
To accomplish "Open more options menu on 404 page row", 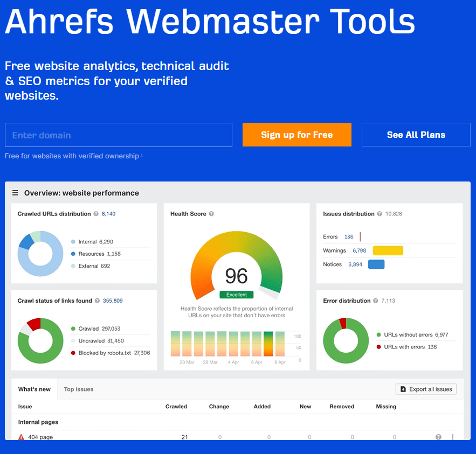I will (x=452, y=437).
